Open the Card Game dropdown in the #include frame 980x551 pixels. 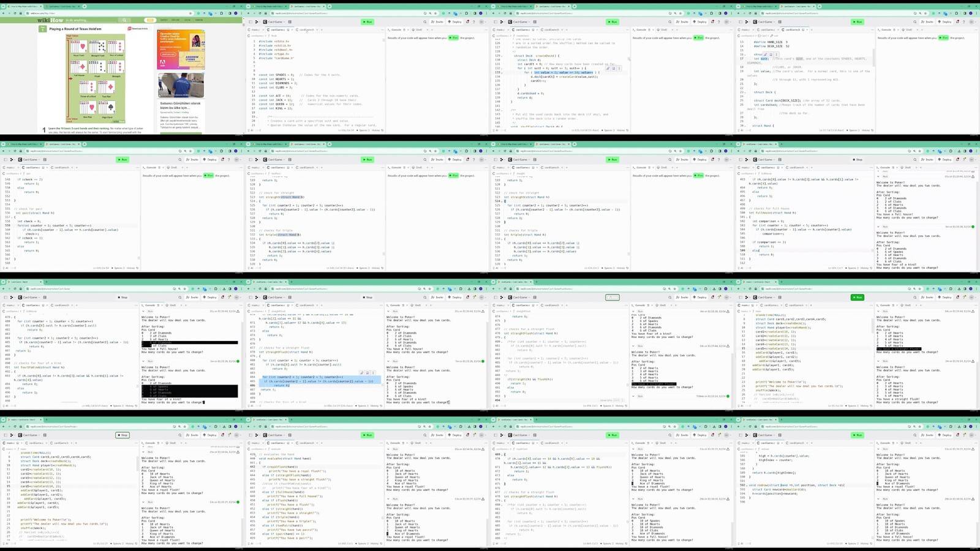point(275,22)
